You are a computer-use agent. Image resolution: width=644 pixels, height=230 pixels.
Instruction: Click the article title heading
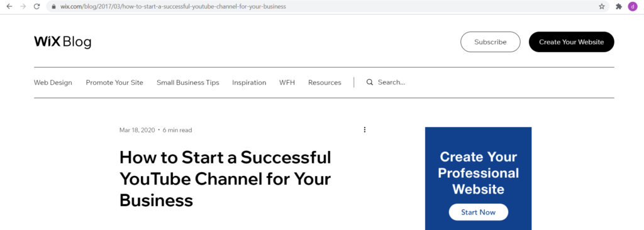click(x=225, y=178)
